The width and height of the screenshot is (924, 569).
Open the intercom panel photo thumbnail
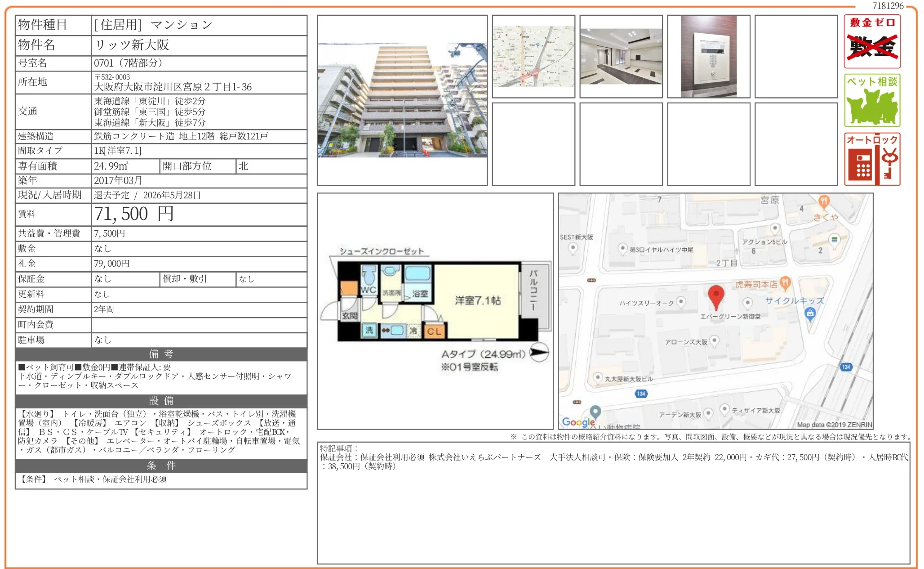coord(708,56)
